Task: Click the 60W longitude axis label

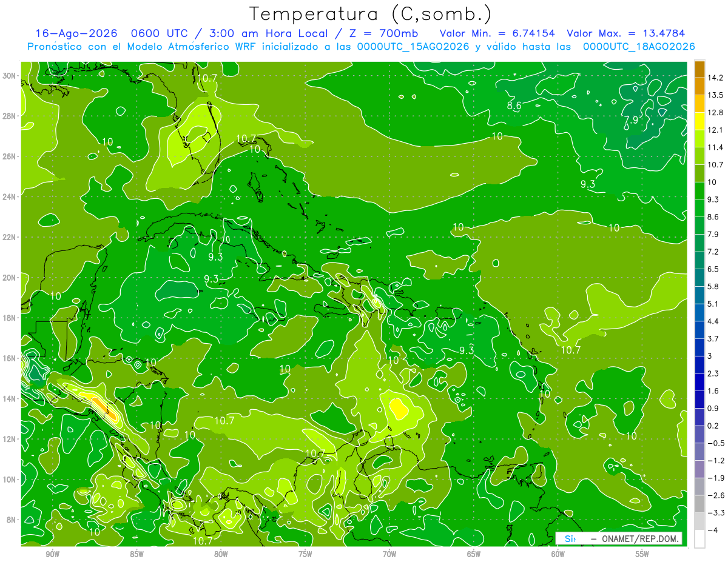Action: tap(558, 554)
